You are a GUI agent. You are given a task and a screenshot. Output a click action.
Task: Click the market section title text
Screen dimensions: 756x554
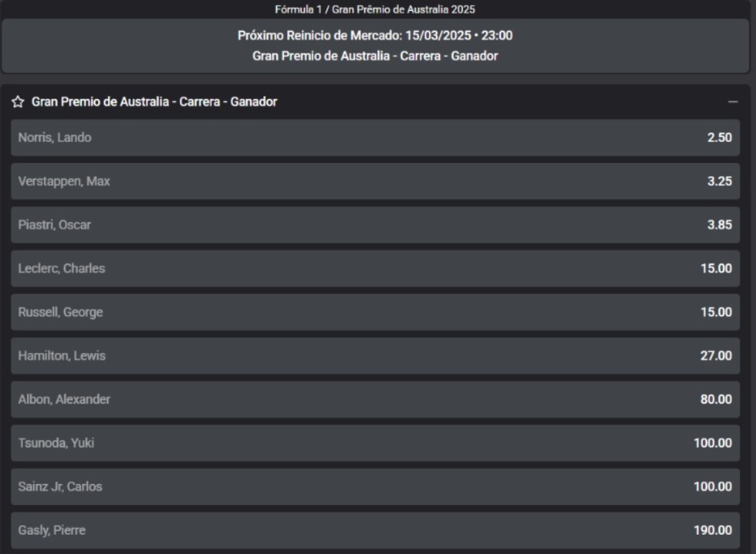point(155,101)
